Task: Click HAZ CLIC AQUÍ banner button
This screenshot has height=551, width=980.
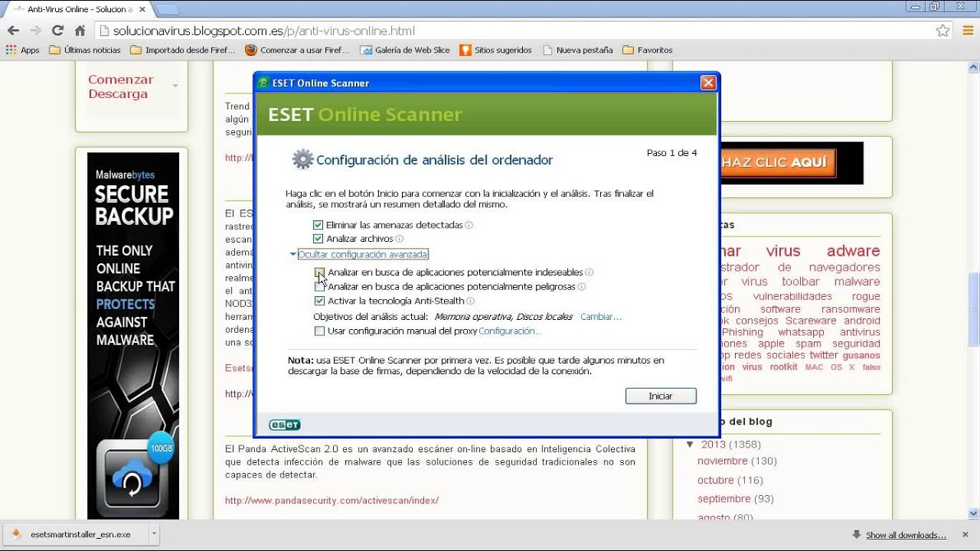Action: click(777, 162)
